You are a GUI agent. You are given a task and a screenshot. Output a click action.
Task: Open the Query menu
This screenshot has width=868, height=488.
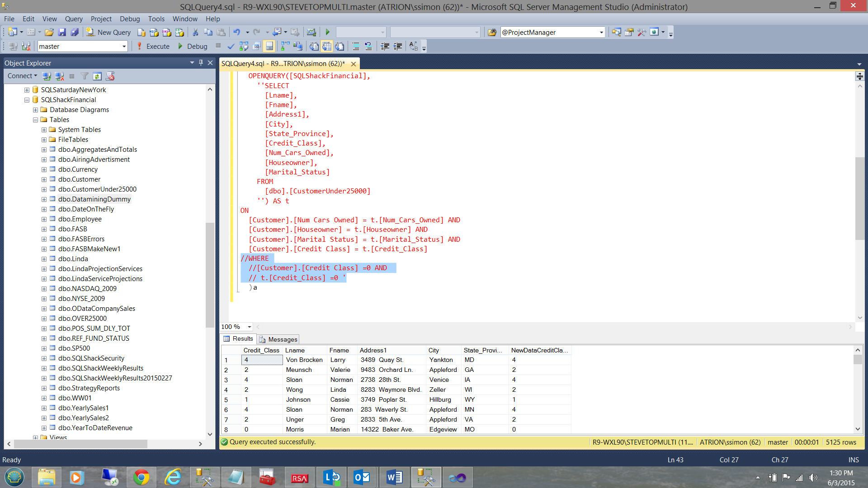click(73, 19)
